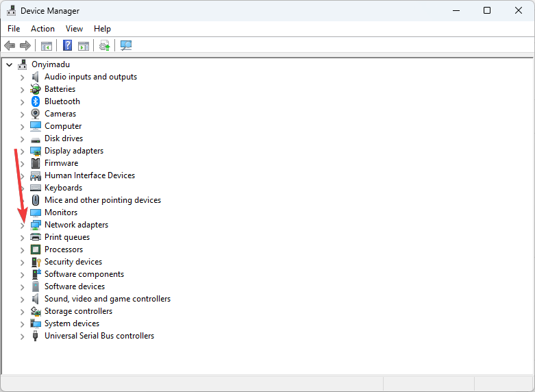Screen dimensions: 535x392
Task: Open the blue question mark Help toolbar icon
Action: [68, 45]
